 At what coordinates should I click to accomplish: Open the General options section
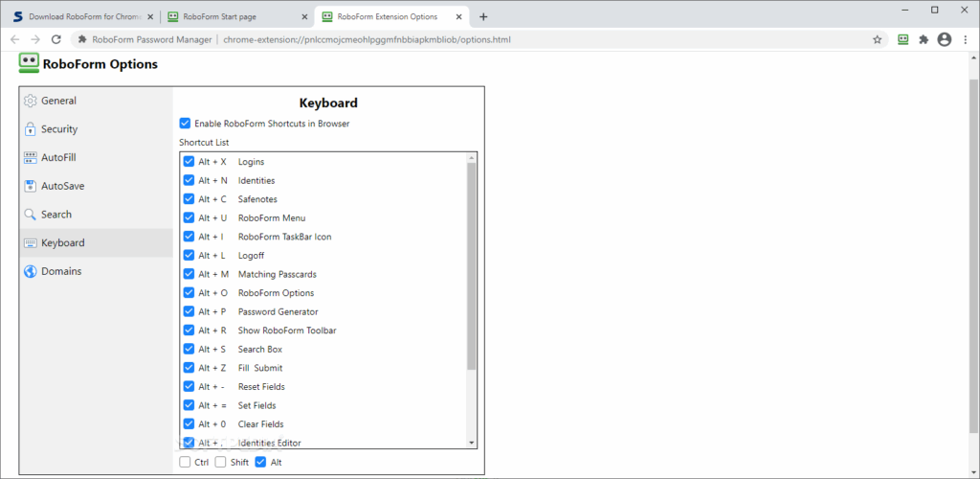[x=97, y=101]
